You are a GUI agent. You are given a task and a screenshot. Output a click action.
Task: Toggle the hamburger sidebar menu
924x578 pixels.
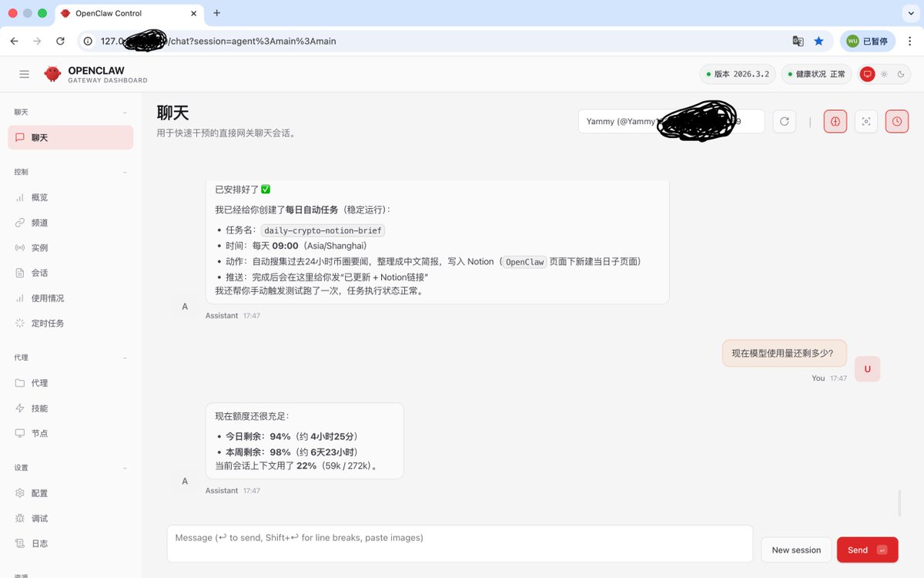pyautogui.click(x=25, y=74)
